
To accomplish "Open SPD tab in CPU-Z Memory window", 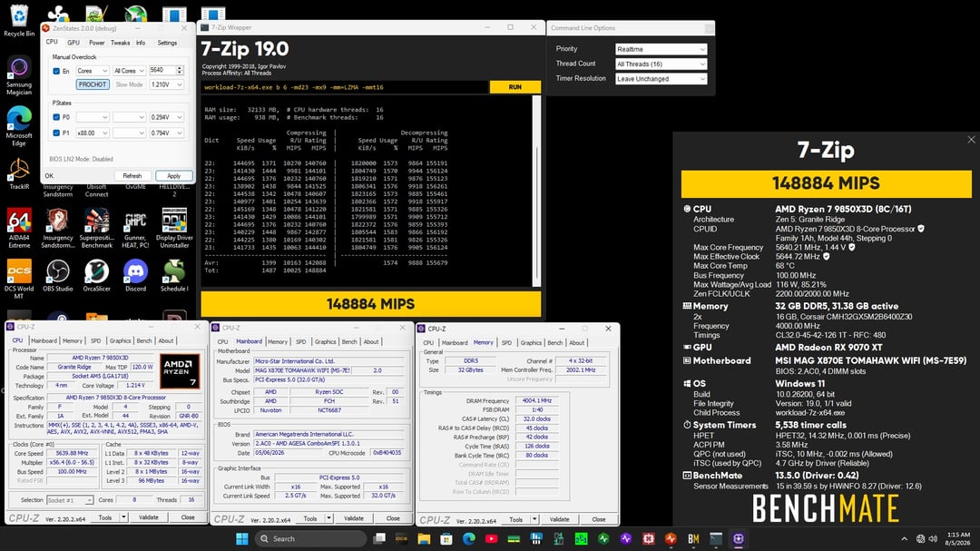I will (x=506, y=343).
